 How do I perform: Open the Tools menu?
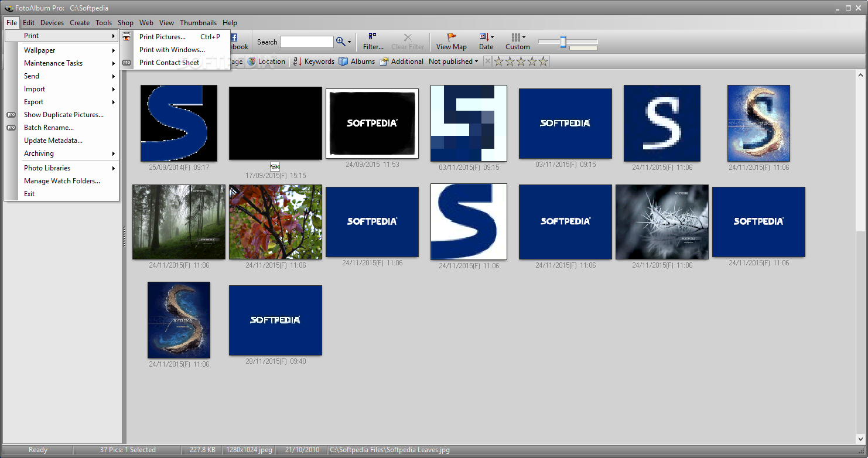[x=104, y=23]
